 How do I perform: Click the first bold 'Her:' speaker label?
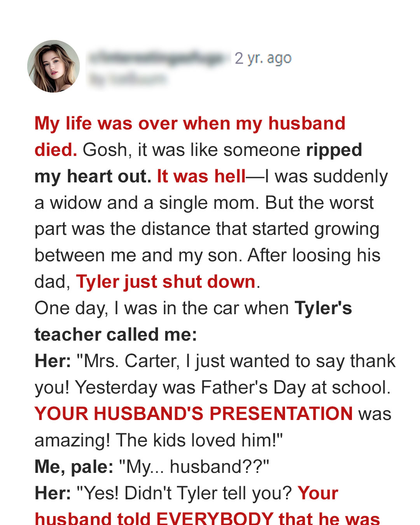point(53,361)
